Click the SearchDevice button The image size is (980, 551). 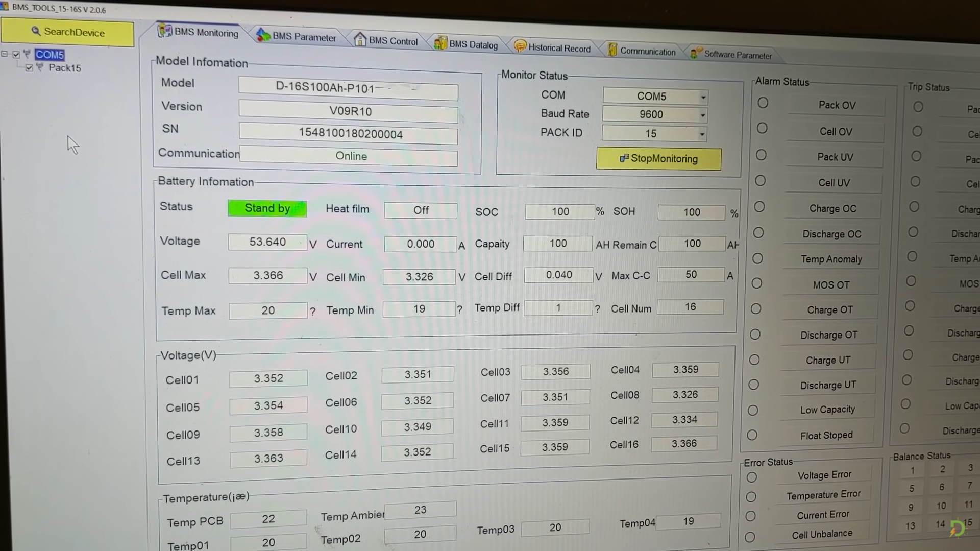(x=67, y=32)
